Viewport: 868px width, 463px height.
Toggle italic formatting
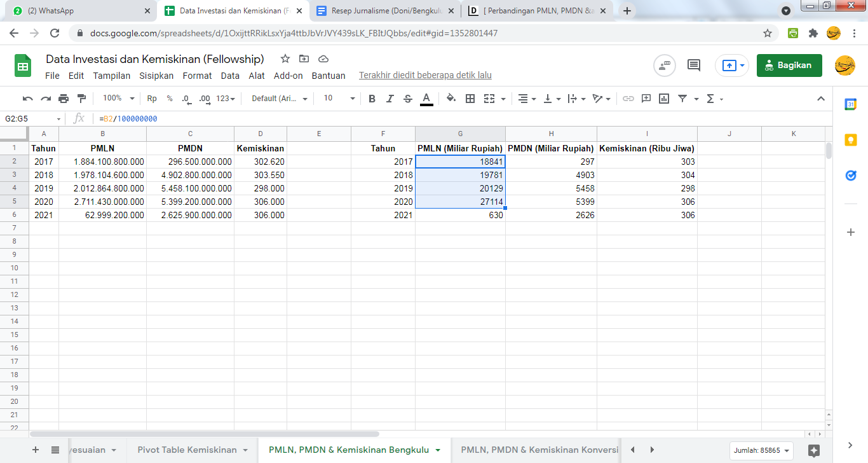point(390,99)
